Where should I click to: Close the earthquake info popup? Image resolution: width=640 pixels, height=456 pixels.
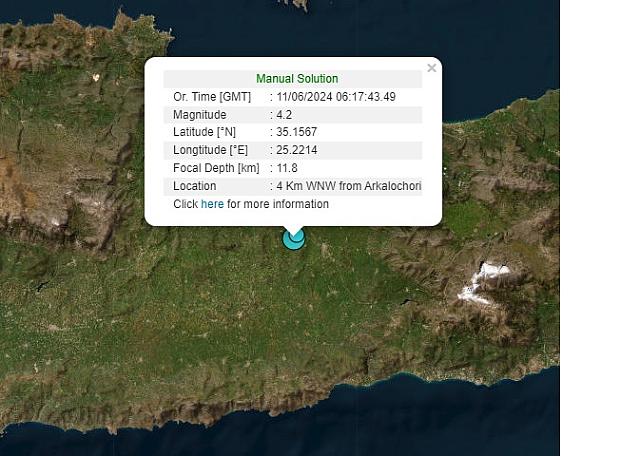click(x=431, y=69)
